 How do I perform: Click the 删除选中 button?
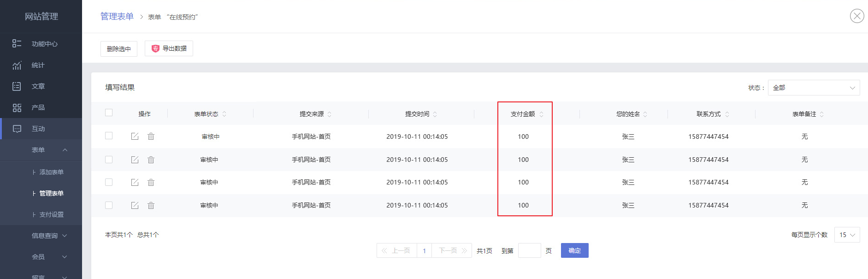tap(119, 49)
